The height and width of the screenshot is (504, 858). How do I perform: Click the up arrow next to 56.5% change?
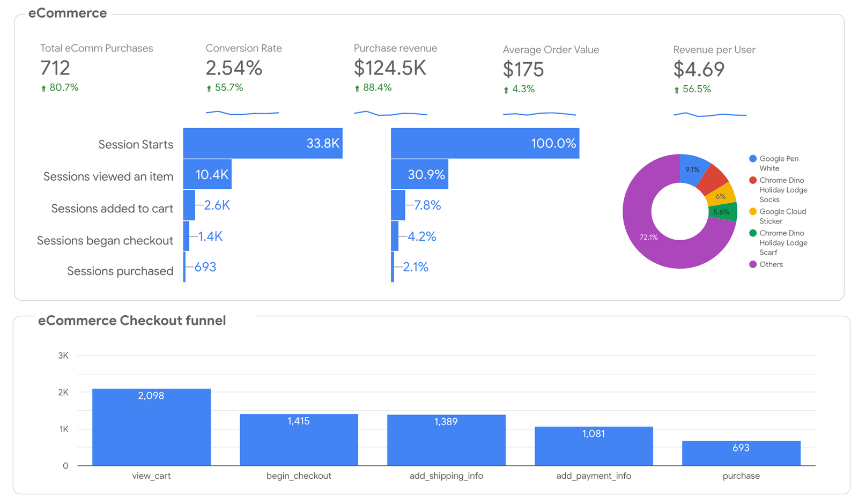click(677, 90)
